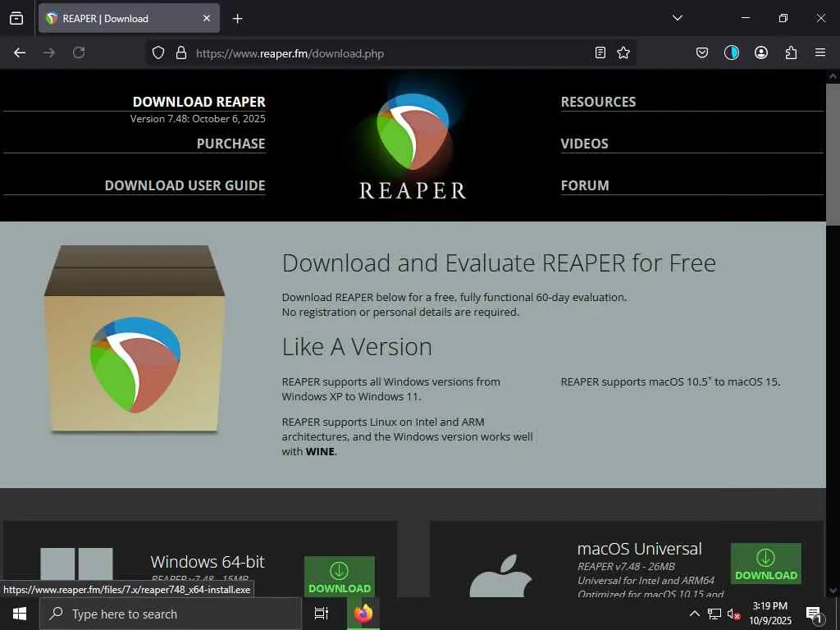Open the RESOURCES nav link
840x630 pixels.
pyautogui.click(x=598, y=102)
